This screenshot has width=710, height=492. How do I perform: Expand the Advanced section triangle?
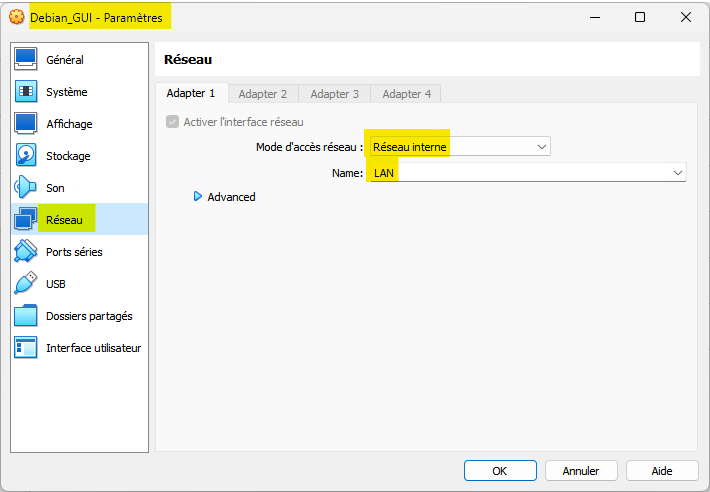tap(198, 197)
